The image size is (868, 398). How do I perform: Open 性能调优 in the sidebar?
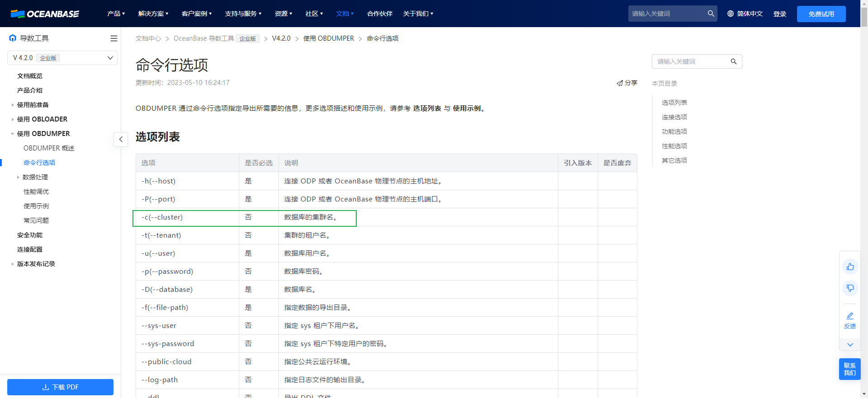pyautogui.click(x=36, y=192)
